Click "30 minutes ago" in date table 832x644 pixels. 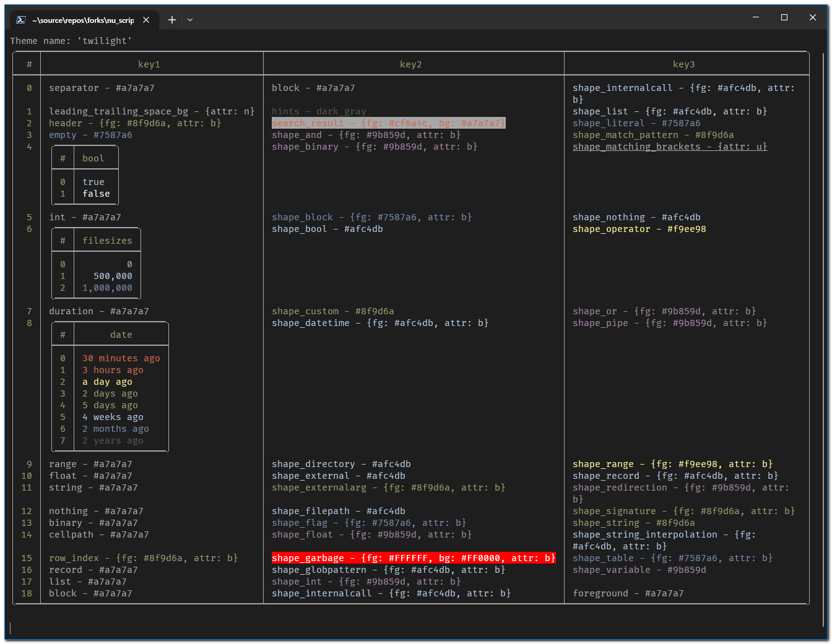tap(121, 358)
